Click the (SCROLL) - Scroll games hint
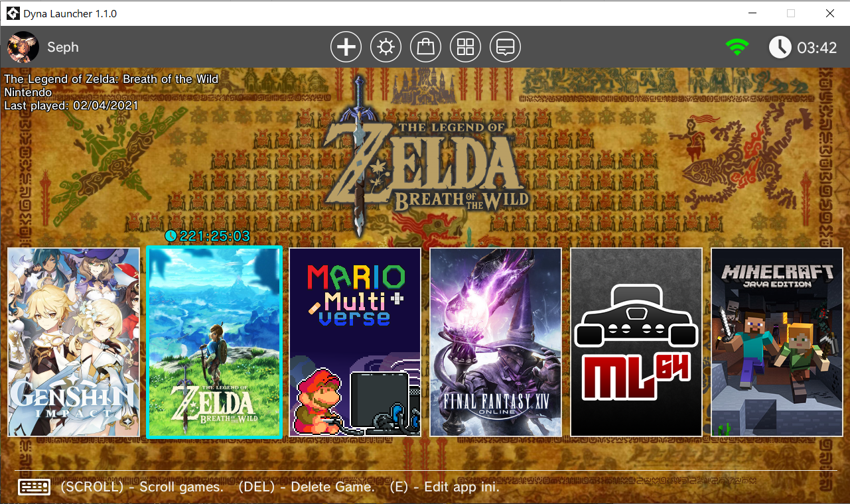The width and height of the screenshot is (850, 504). 142,487
